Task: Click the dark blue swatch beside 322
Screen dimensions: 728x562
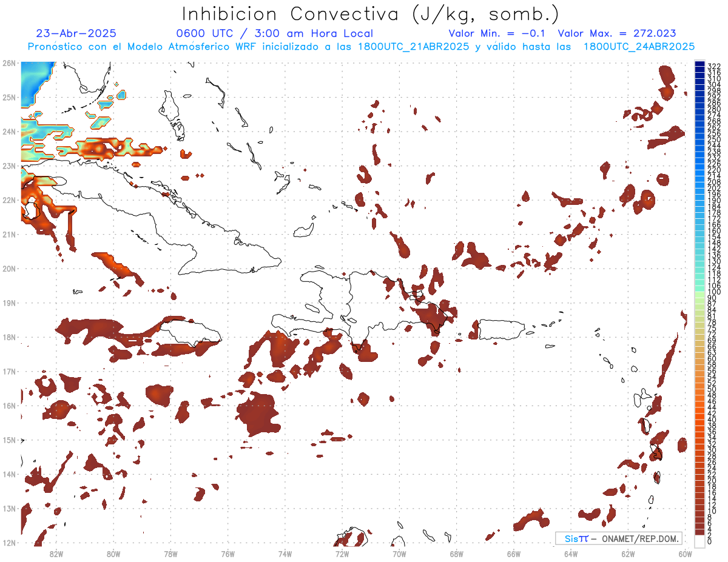Action: (699, 64)
